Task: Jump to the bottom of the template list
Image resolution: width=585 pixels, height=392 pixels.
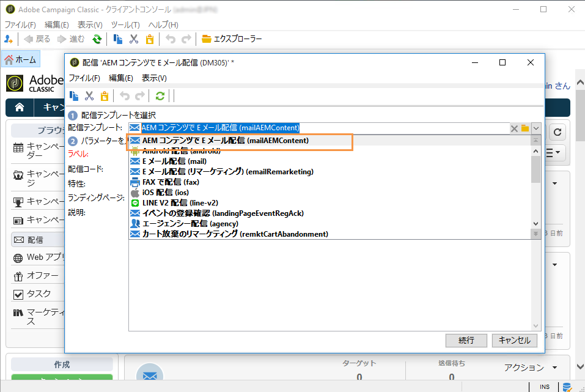Action: [x=535, y=234]
